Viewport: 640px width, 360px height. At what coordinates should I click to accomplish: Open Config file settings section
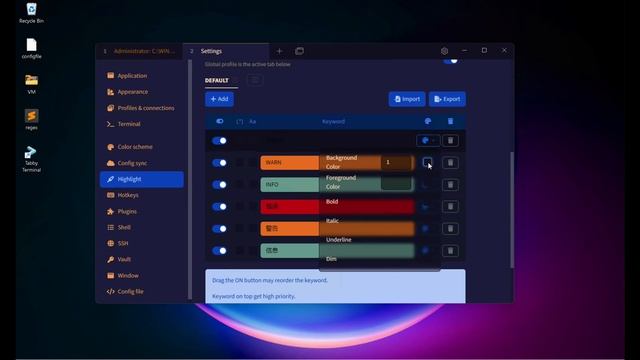(142, 291)
